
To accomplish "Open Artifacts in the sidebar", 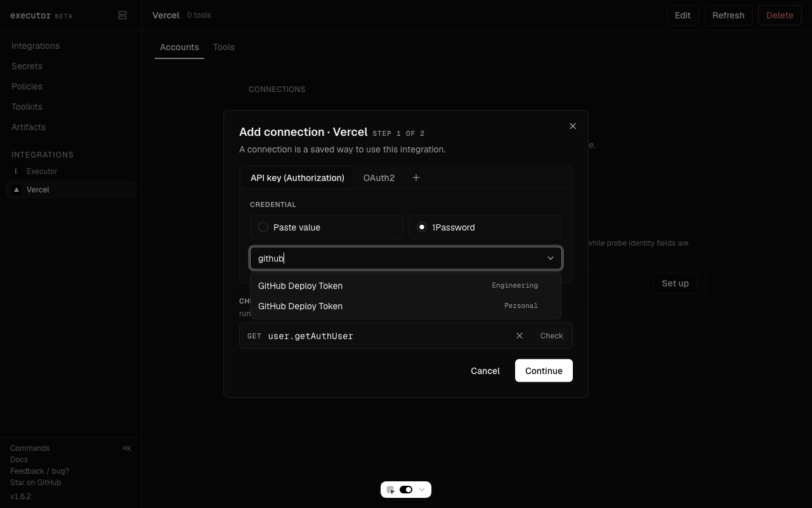I will [x=29, y=127].
